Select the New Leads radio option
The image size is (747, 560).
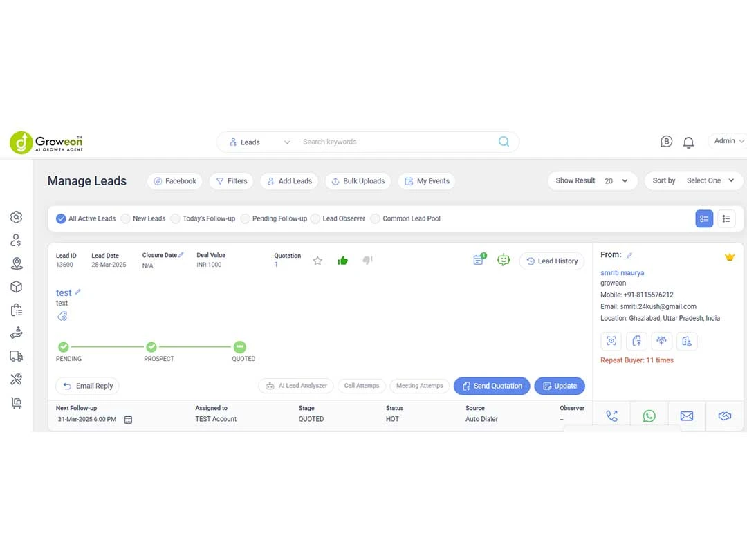[126, 218]
